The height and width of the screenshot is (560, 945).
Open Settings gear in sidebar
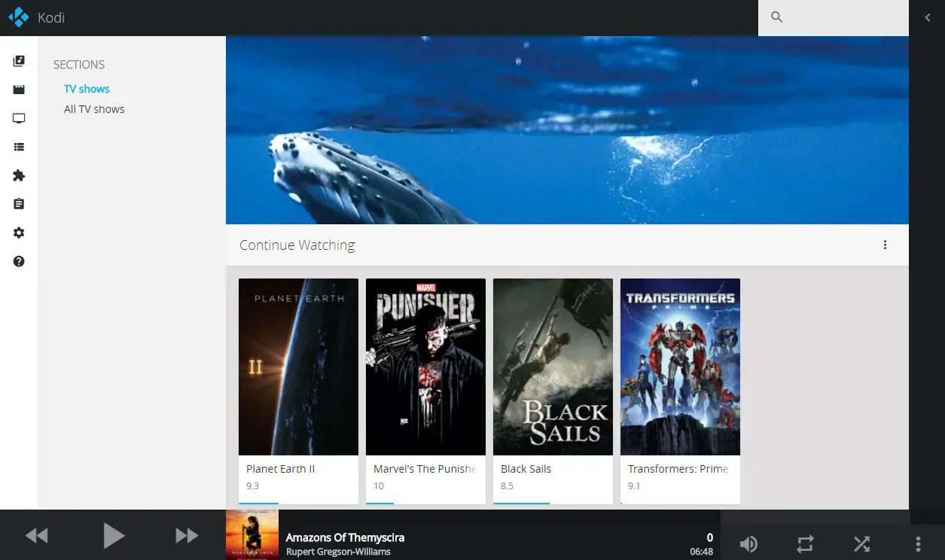coord(19,233)
